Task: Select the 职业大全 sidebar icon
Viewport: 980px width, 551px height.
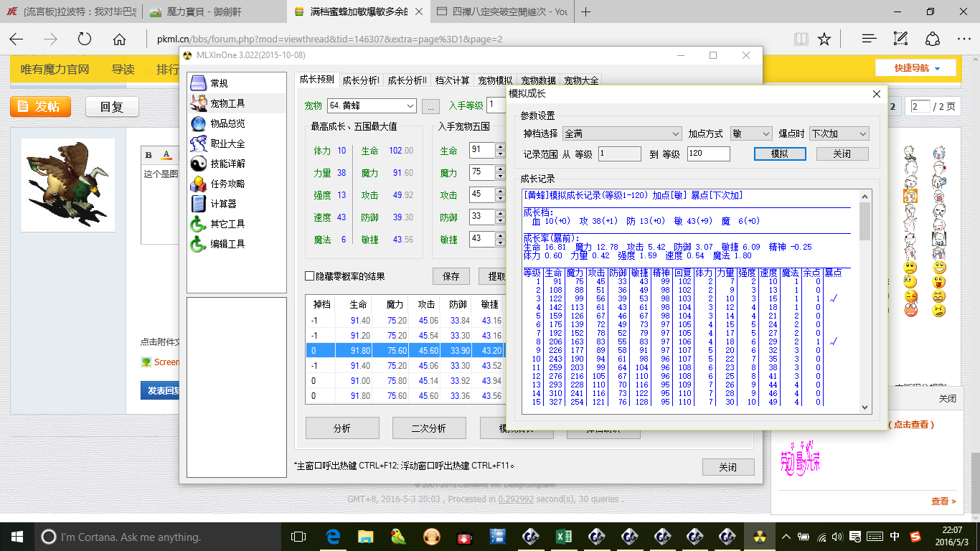Action: [199, 143]
